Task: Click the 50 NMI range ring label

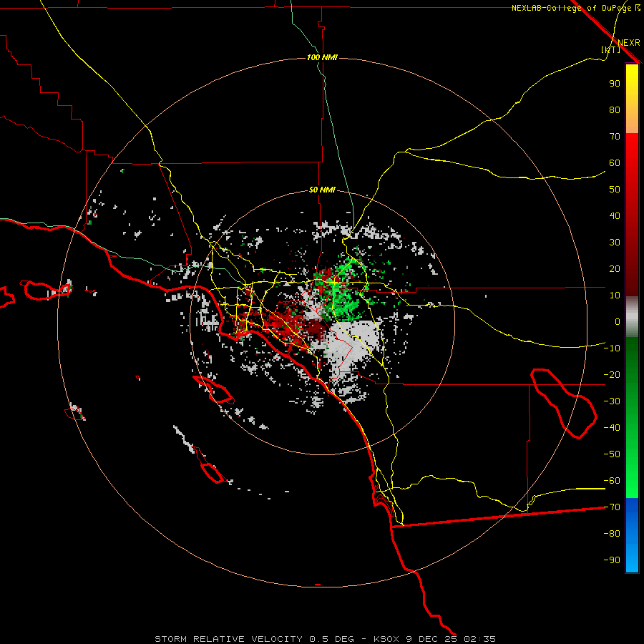Action: pyautogui.click(x=323, y=190)
